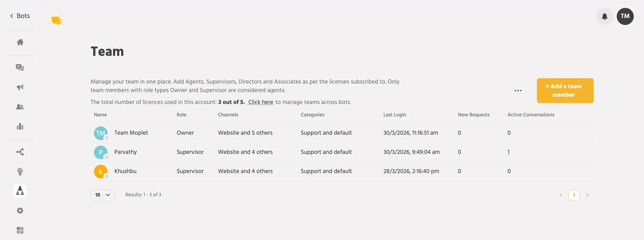Open the users contacts icon
644x240 pixels.
pos(20,107)
